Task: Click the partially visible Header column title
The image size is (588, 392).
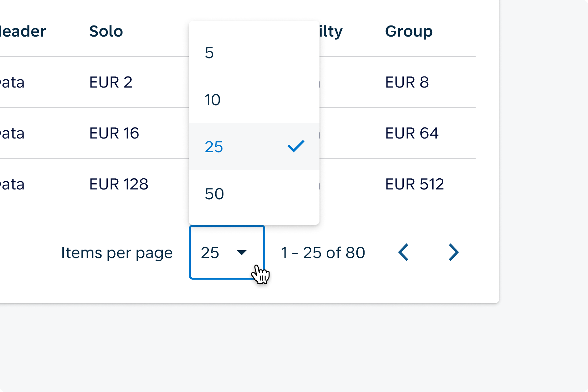Action: [22, 31]
